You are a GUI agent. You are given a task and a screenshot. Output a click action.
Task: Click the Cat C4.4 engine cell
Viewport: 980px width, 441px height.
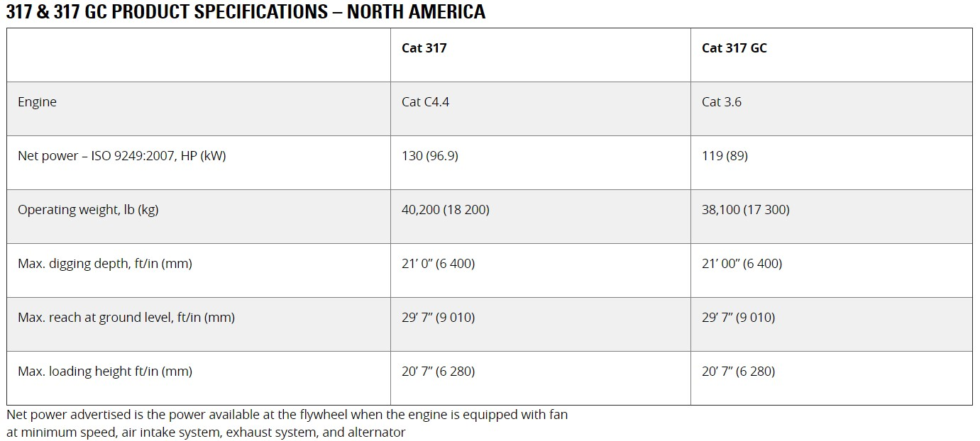coord(425,102)
